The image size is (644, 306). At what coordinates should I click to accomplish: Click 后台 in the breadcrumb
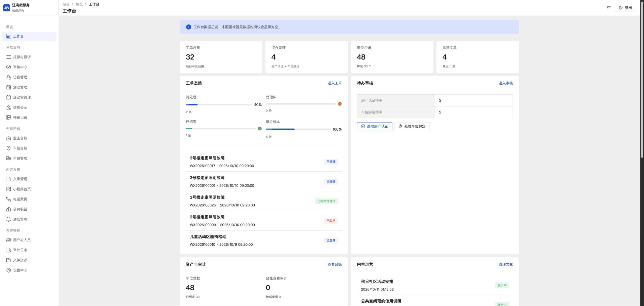click(x=66, y=4)
